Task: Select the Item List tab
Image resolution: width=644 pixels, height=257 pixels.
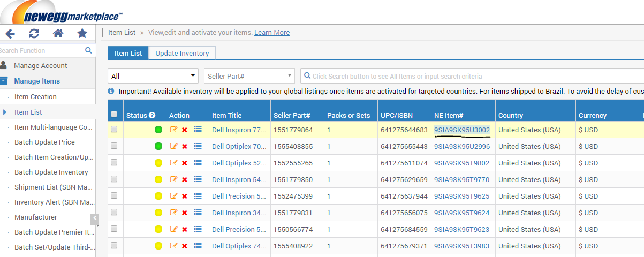Action: pos(128,53)
